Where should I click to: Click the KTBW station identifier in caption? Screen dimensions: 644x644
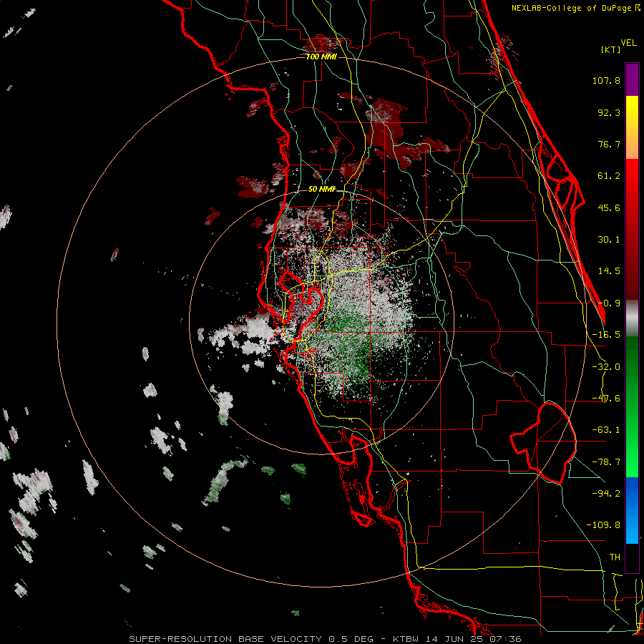point(407,639)
